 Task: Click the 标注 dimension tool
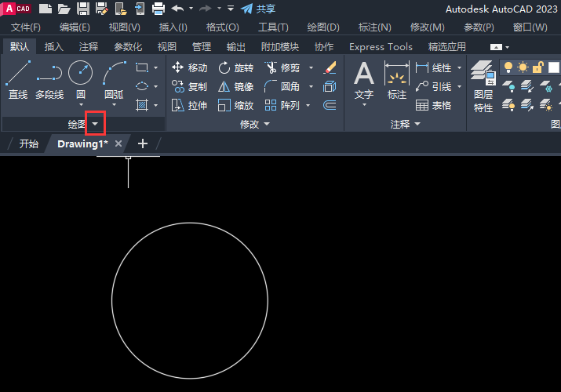(x=397, y=81)
